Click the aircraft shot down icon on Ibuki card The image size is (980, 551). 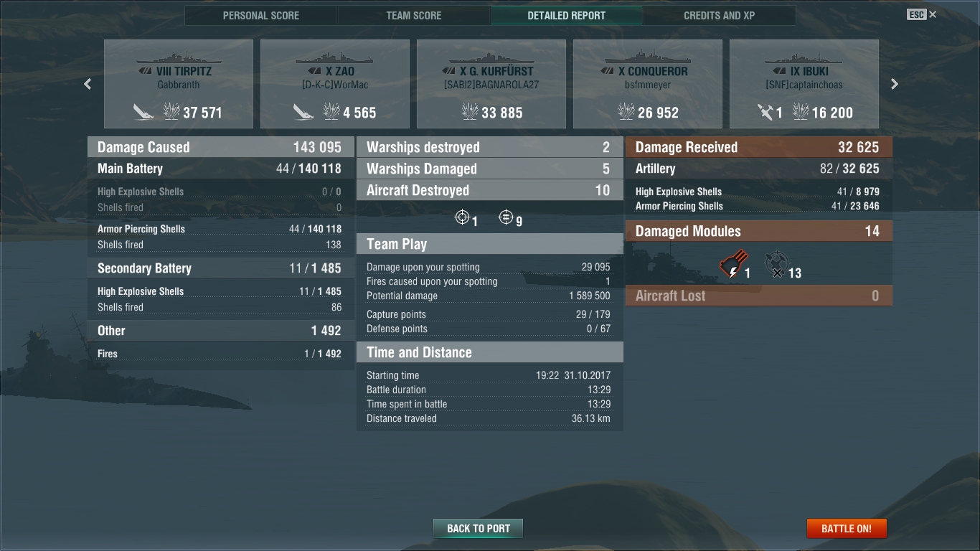[x=765, y=112]
